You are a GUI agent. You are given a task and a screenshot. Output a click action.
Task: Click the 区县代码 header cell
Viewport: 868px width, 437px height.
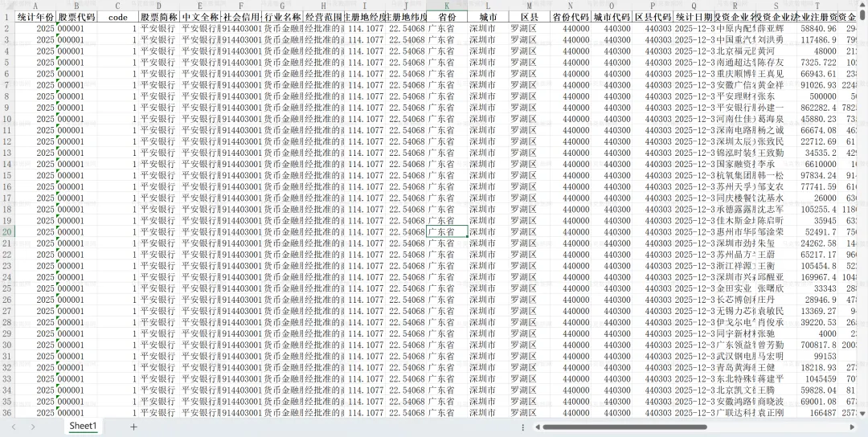tap(653, 17)
